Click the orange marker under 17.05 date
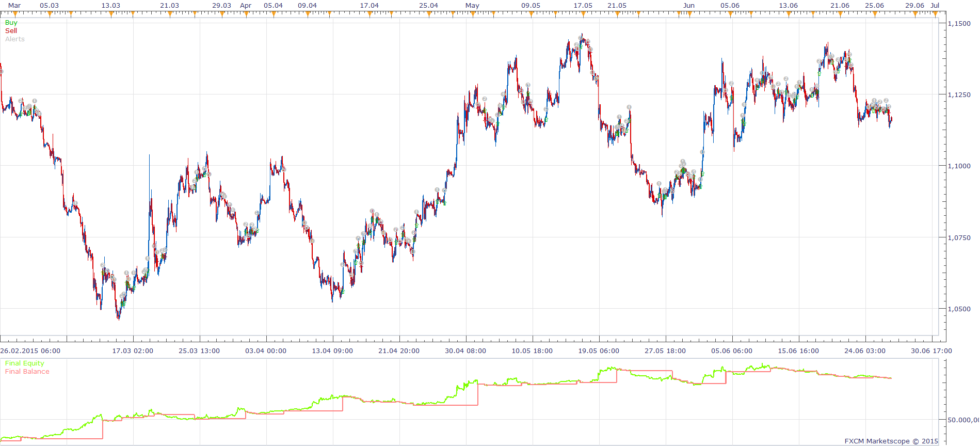 (x=583, y=14)
